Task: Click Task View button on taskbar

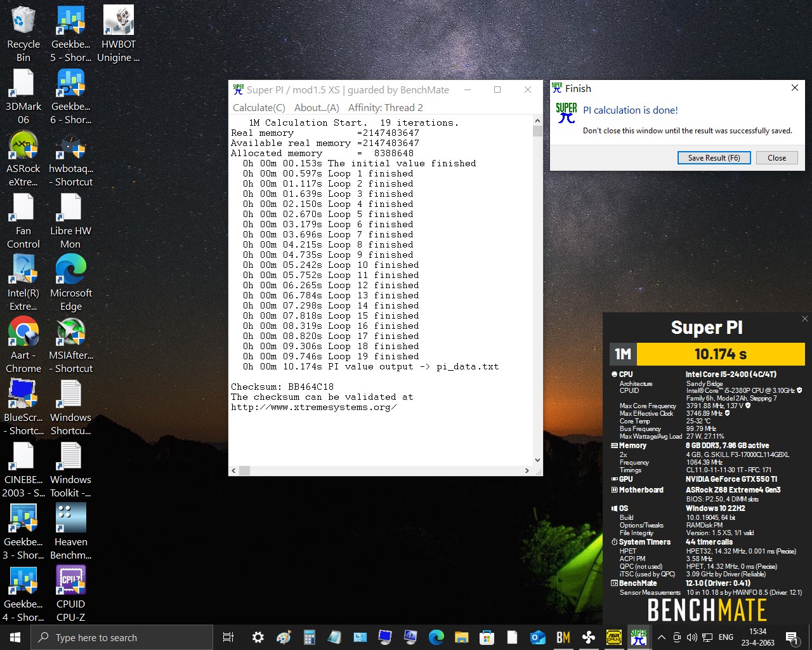Action: pyautogui.click(x=228, y=637)
